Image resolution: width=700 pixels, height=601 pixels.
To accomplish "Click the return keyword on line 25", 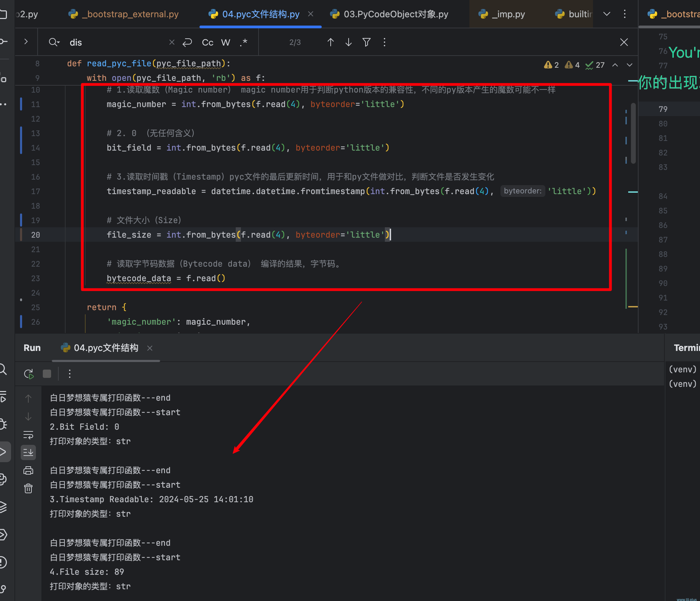I will pyautogui.click(x=101, y=307).
